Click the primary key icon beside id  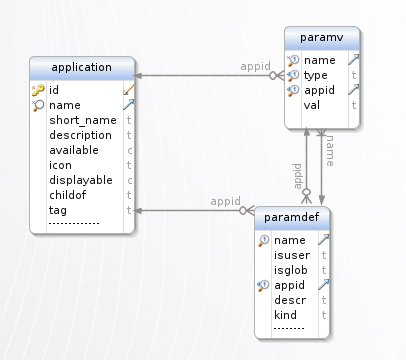click(x=38, y=90)
